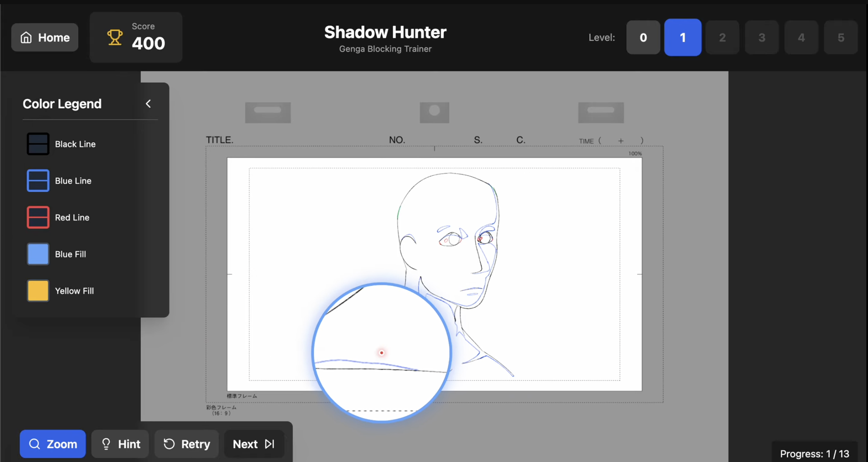Open level 4
The height and width of the screenshot is (462, 868).
coord(801,37)
